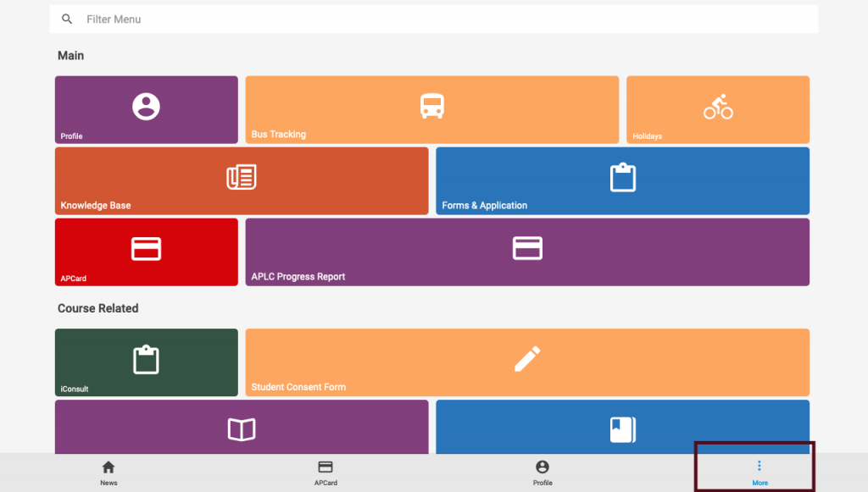Switch to the News tab
This screenshot has width=868, height=492.
click(108, 473)
